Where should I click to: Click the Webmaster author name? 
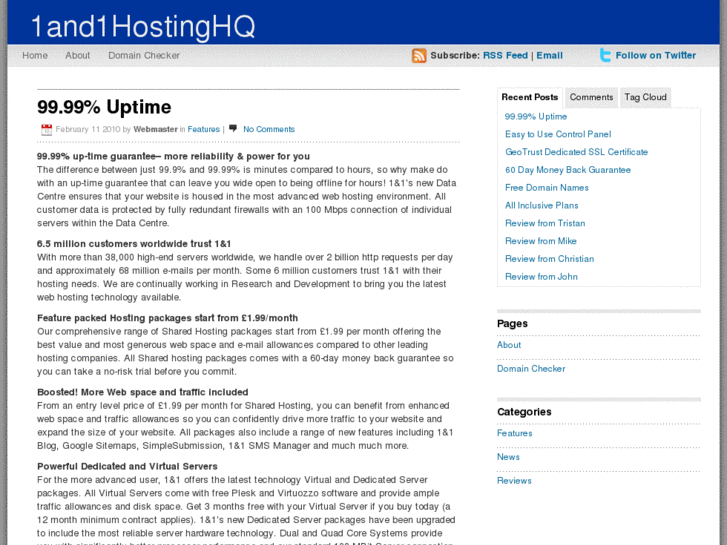coord(155,129)
